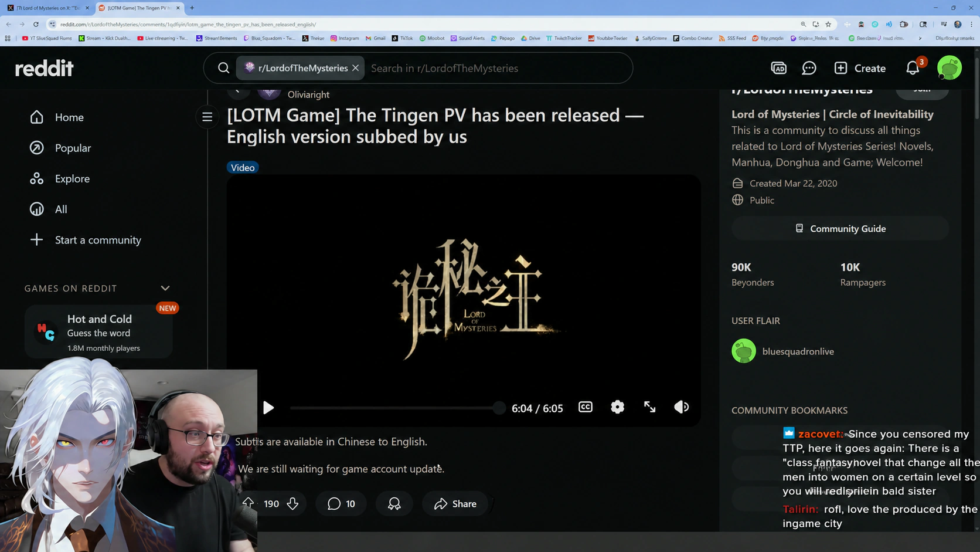Open the Hot and Cold game card
The image size is (980, 552).
(98, 332)
